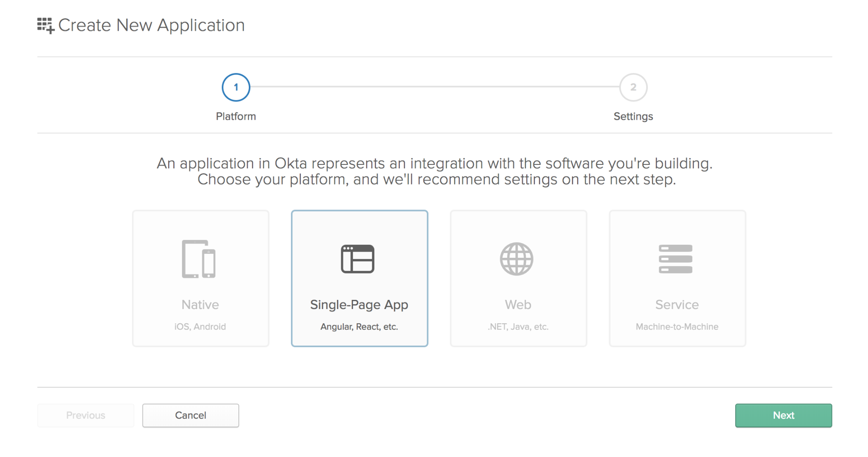The width and height of the screenshot is (868, 457).
Task: Select the Platform step label
Action: pos(236,116)
